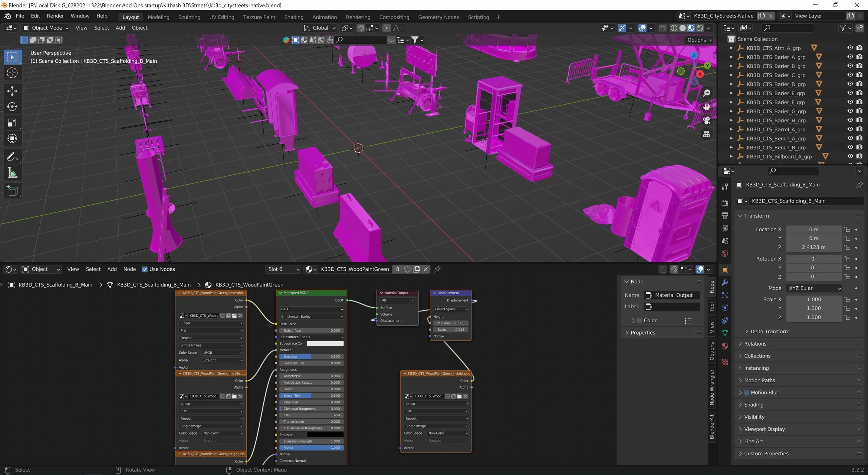Click KB3D_CTS_WoodPaintGreen in the breadcrumb
Image resolution: width=868 pixels, height=475 pixels.
[249, 285]
